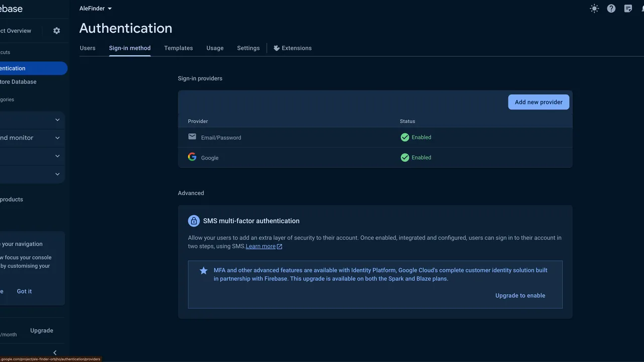Open Project Overview in sidebar
Image resolution: width=644 pixels, height=362 pixels.
click(x=16, y=31)
